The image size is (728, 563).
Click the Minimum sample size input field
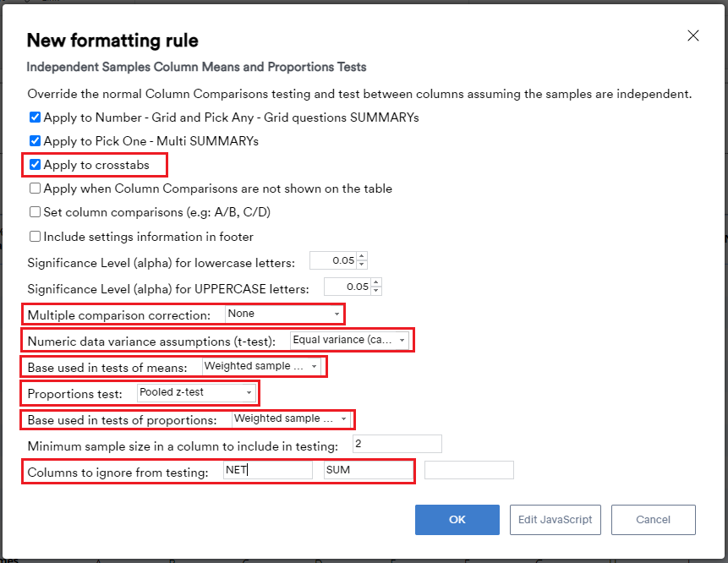coord(397,445)
